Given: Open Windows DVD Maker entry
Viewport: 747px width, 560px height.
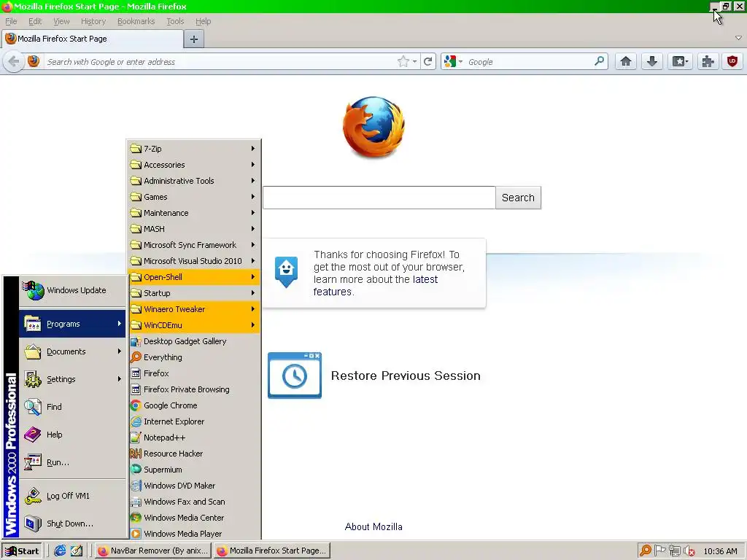Looking at the screenshot, I should [x=194, y=486].
